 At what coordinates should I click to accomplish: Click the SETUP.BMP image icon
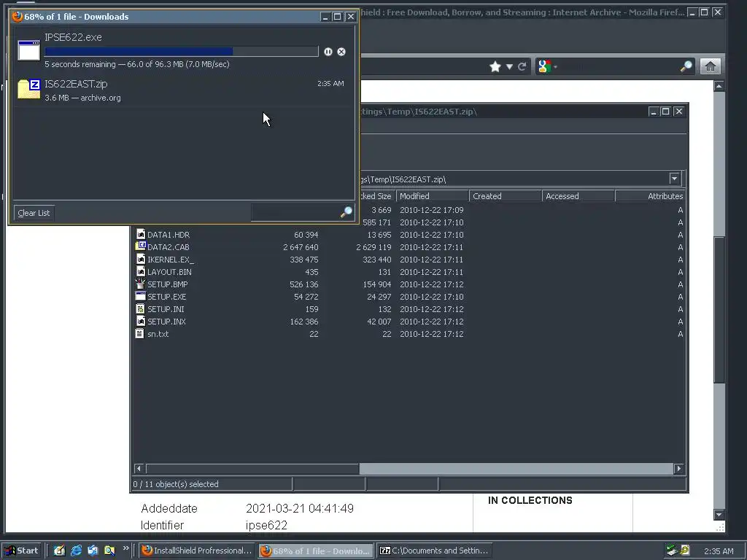(x=141, y=284)
